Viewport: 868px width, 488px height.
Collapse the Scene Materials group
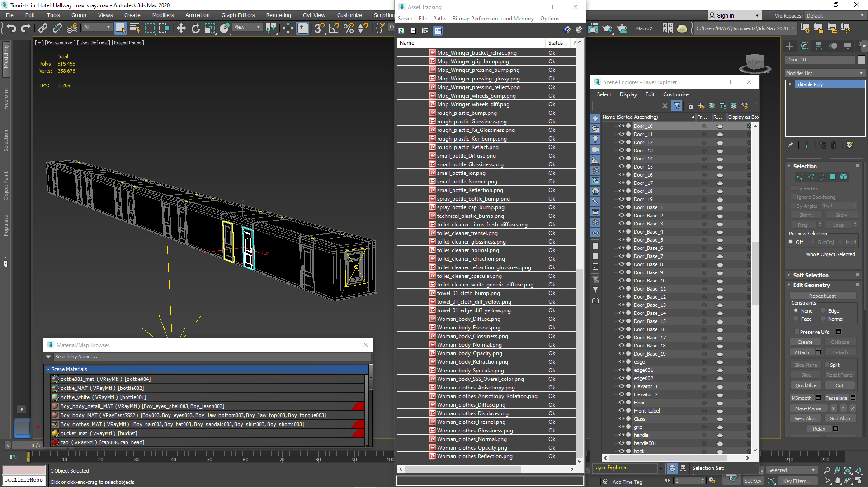point(48,369)
